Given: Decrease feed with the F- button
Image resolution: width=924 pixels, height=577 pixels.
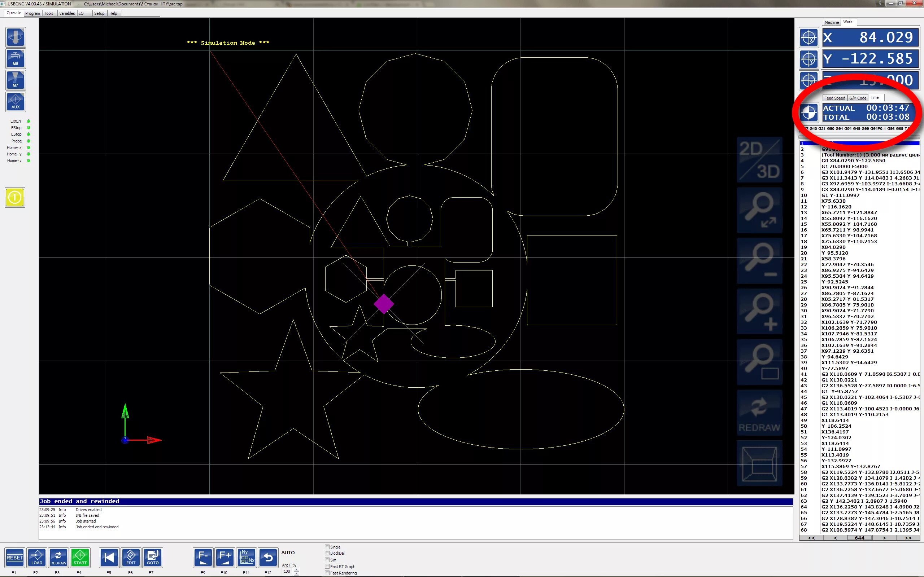Looking at the screenshot, I should tap(203, 557).
